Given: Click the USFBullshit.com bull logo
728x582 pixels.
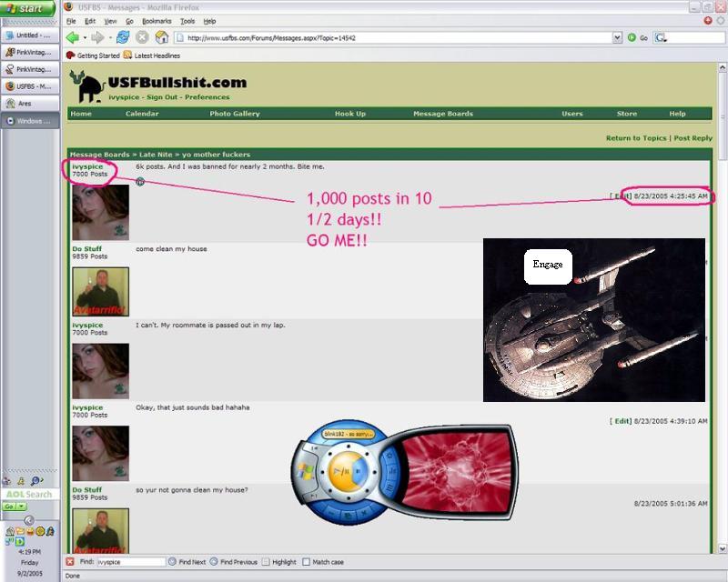Looking at the screenshot, I should point(86,86).
